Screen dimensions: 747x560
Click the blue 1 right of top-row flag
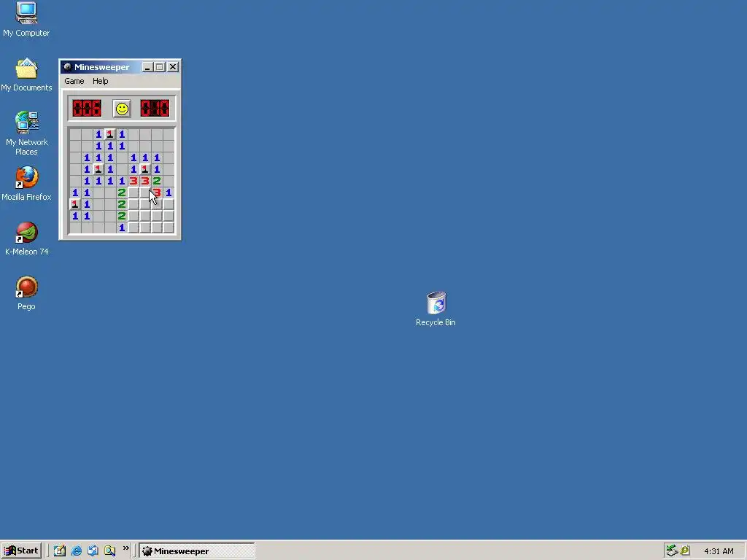point(122,134)
